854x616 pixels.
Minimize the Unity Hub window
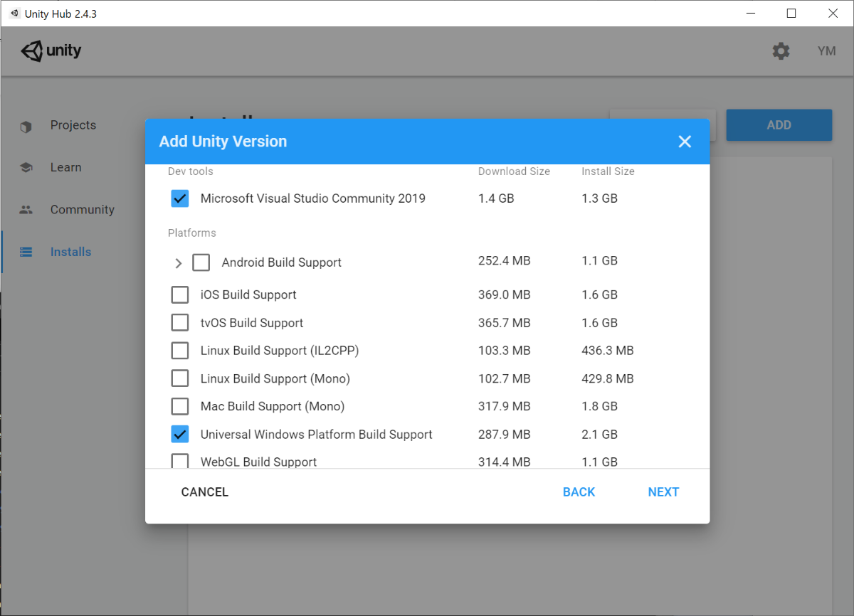[x=752, y=14]
